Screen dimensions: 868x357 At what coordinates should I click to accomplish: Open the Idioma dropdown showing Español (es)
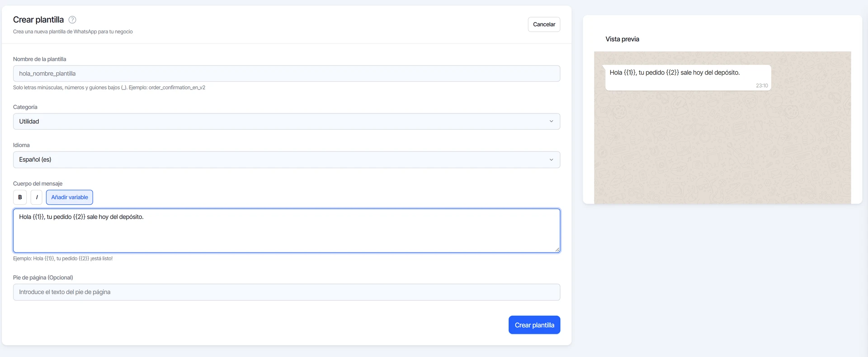coord(287,160)
